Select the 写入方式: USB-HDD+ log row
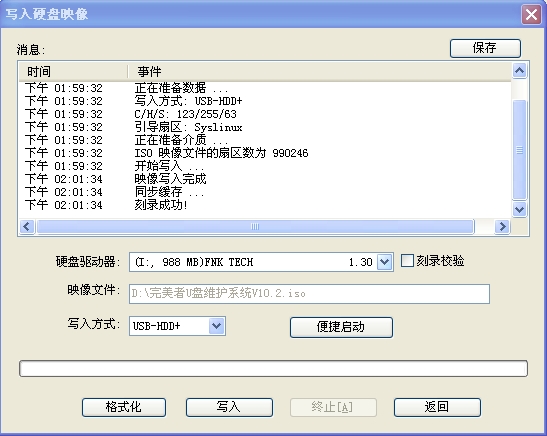This screenshot has width=547, height=436. tap(265, 101)
